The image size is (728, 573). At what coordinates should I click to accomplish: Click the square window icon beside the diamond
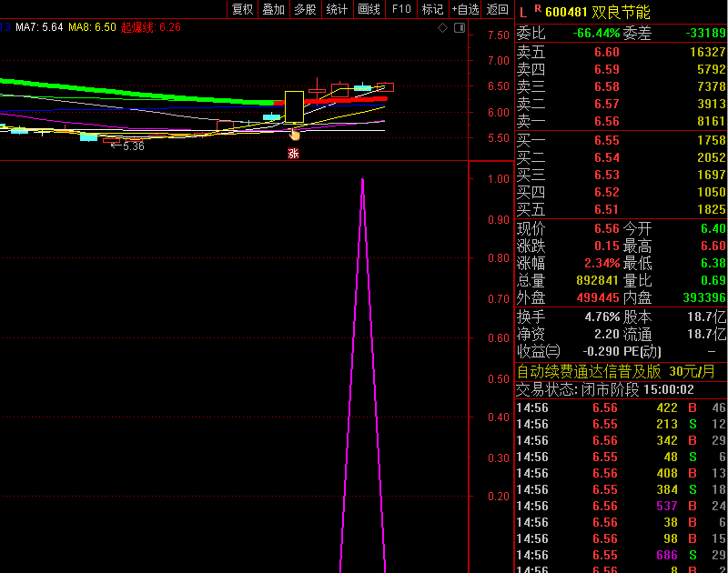pos(458,28)
